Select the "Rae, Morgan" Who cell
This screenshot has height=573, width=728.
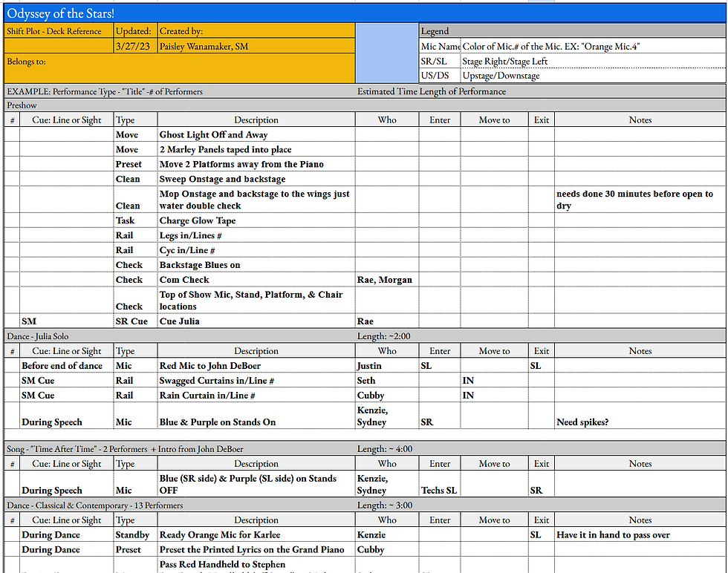387,280
